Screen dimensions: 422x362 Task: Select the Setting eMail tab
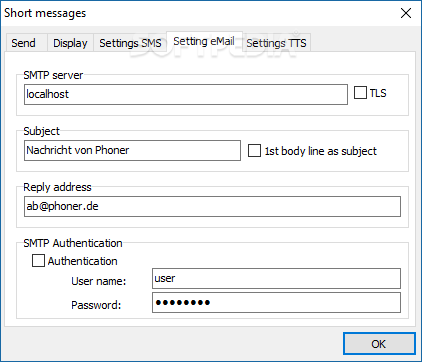click(204, 41)
